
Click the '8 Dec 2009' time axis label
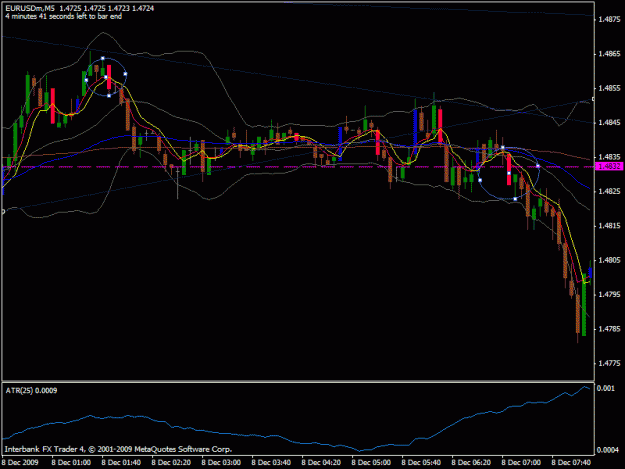coord(20,463)
